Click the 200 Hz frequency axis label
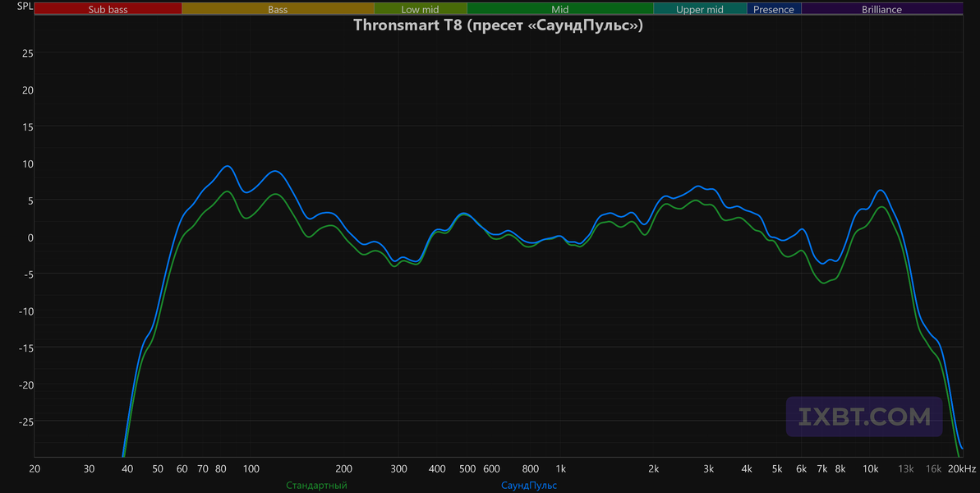Screen dimensions: 980x493 click(x=343, y=469)
